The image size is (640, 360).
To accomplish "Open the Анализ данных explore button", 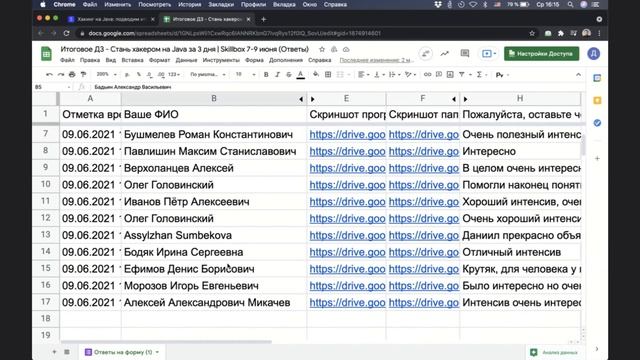I will click(x=555, y=352).
